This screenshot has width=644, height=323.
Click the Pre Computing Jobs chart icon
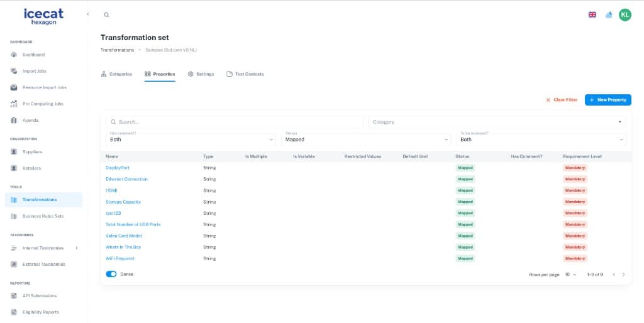coord(14,104)
